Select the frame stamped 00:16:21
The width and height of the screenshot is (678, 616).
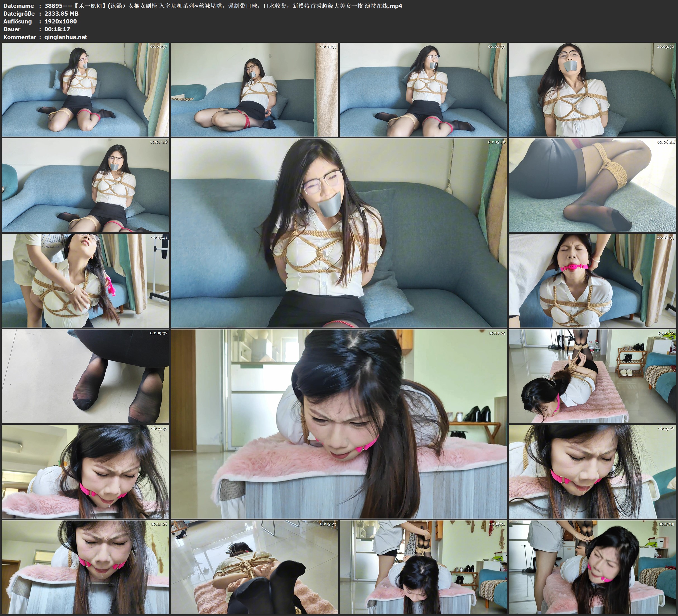[x=423, y=567]
